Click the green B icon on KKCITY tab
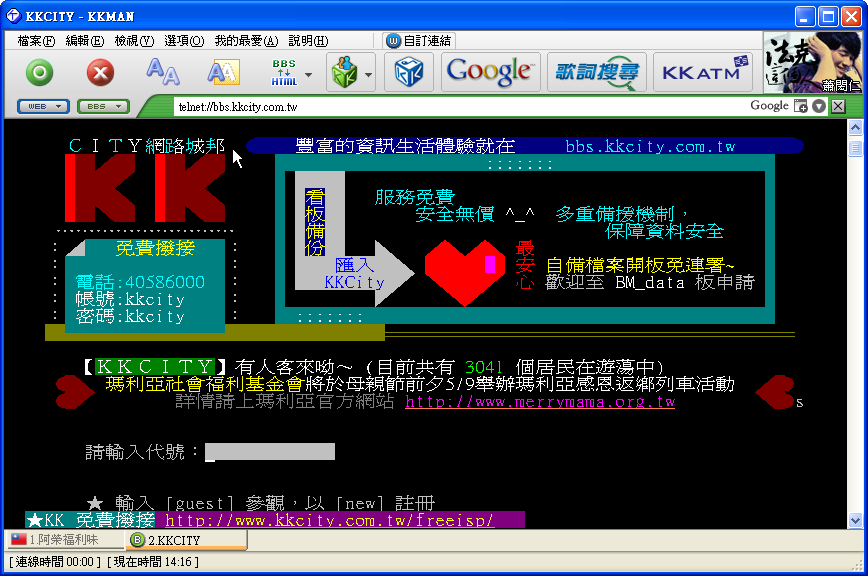Viewport: 868px width, 576px height. click(137, 539)
